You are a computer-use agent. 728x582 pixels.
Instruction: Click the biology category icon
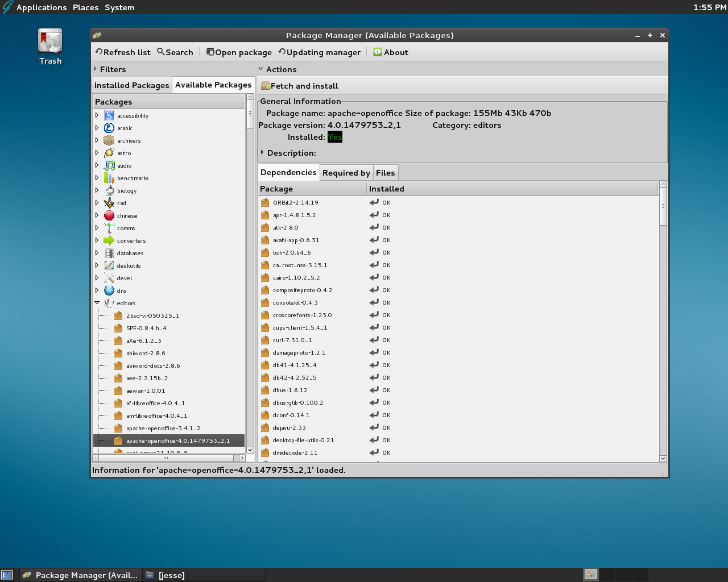point(109,190)
